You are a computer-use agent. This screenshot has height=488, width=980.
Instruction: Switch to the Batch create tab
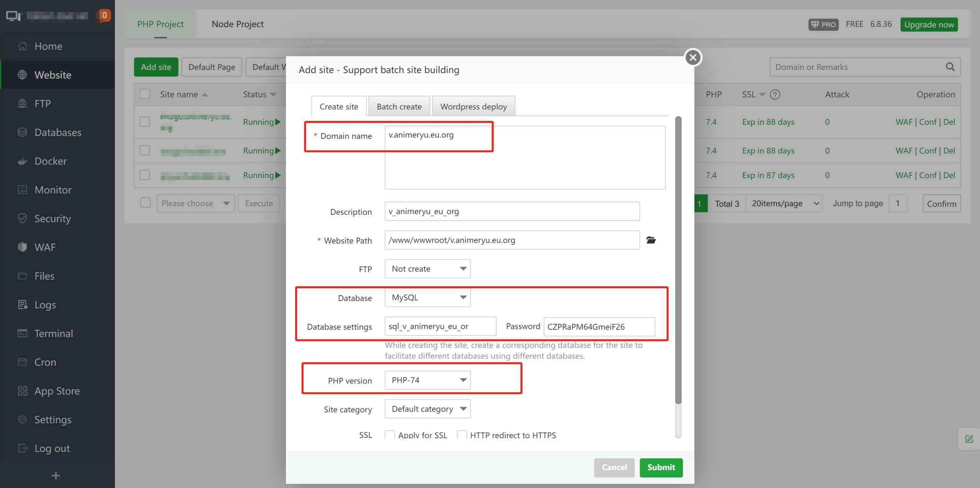pyautogui.click(x=399, y=106)
